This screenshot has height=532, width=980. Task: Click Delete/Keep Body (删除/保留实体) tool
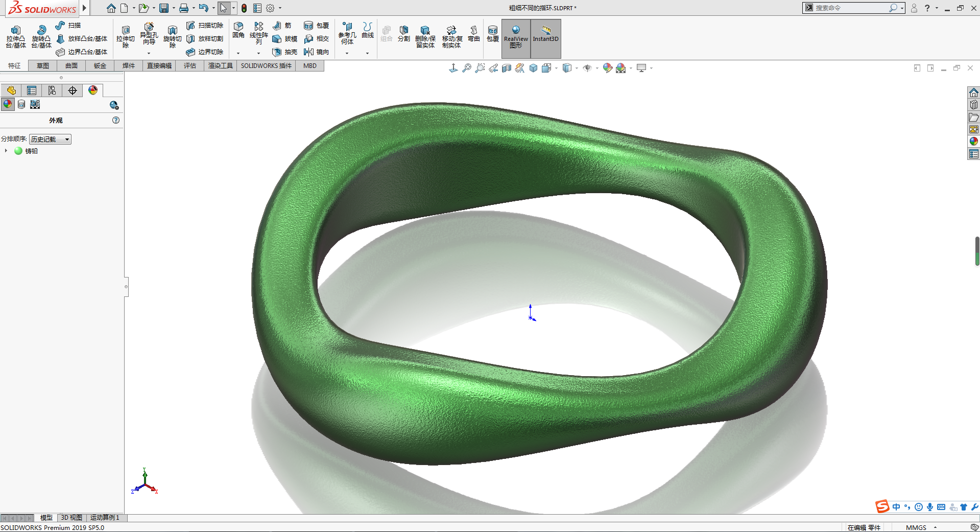pyautogui.click(x=425, y=37)
